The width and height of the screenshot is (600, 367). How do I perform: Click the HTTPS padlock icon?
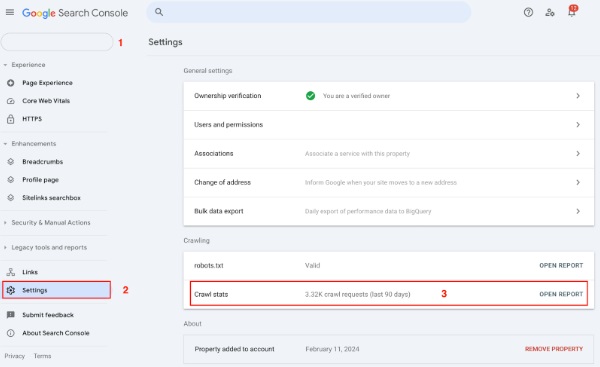pos(11,119)
